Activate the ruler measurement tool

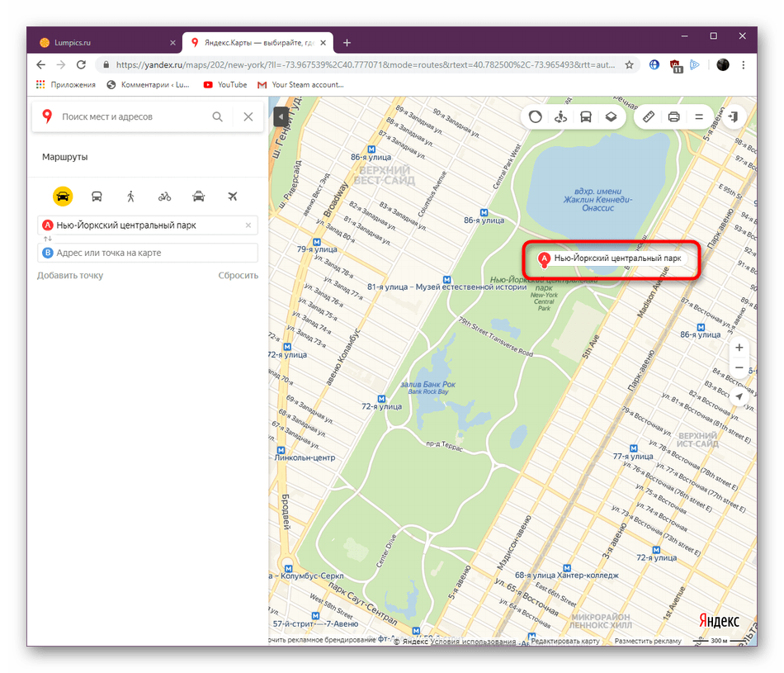[x=649, y=117]
